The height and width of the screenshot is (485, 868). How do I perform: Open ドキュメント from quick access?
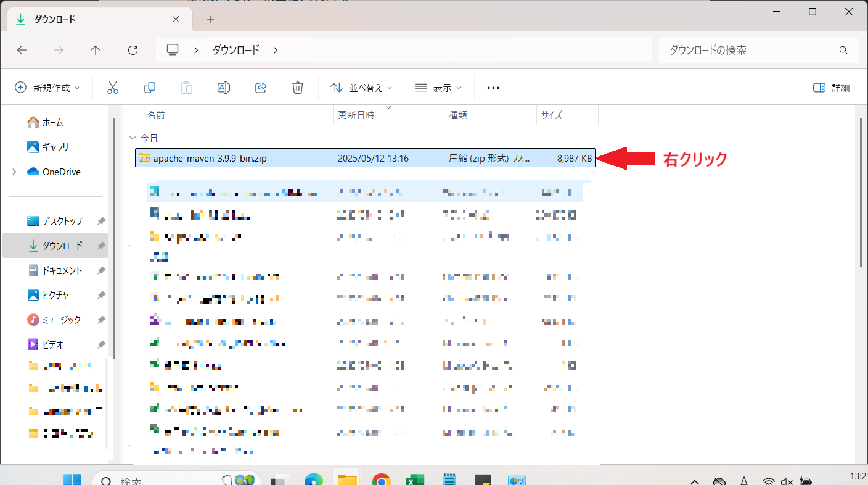pos(55,270)
